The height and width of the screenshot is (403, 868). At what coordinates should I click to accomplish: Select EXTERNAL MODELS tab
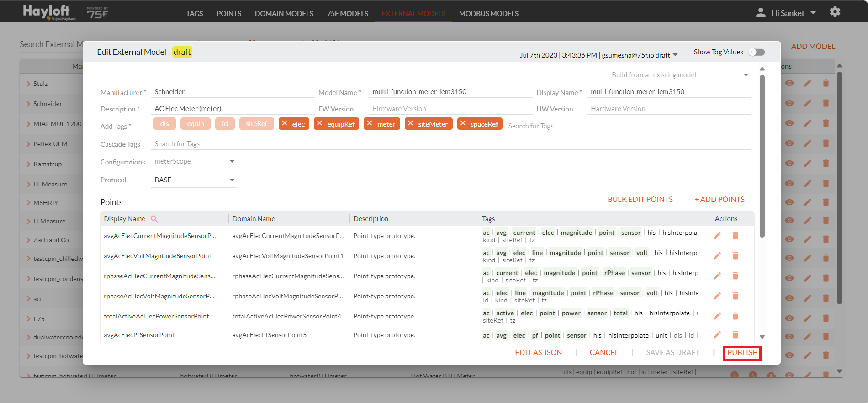click(x=413, y=13)
